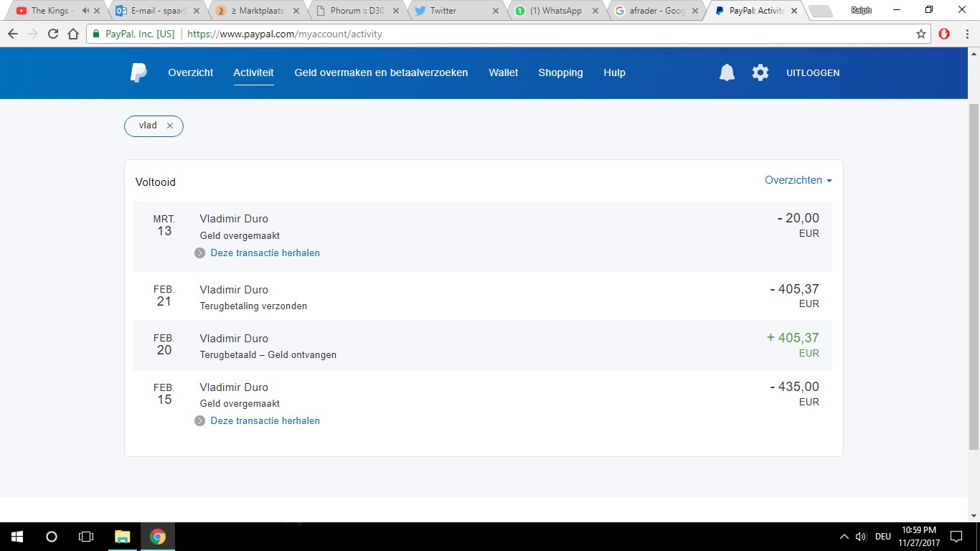Open Vladimir Duro transaction of Mrt. 13
The height and width of the screenshot is (551, 980).
(x=482, y=237)
